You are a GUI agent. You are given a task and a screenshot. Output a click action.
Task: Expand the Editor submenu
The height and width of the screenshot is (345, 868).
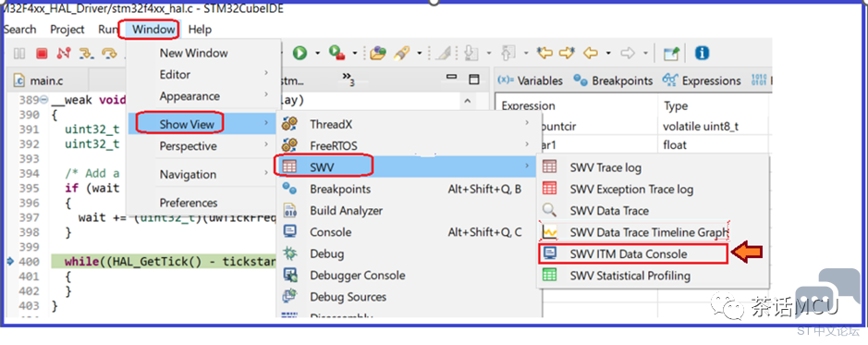(202, 74)
